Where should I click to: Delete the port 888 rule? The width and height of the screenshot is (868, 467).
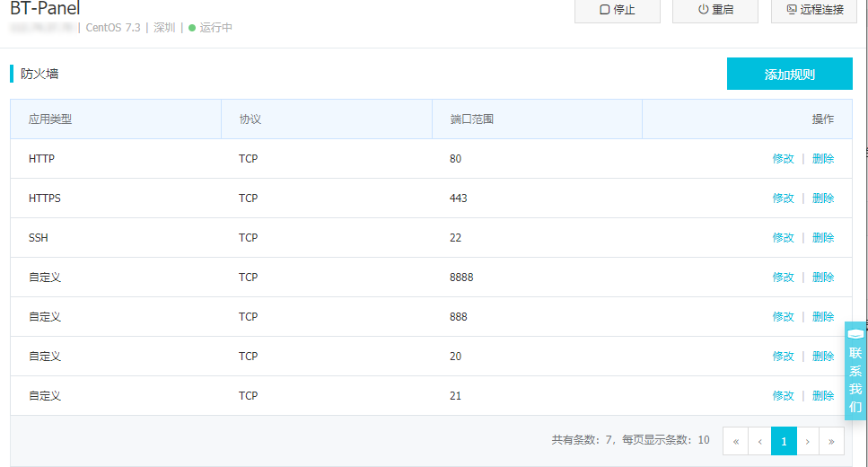pyautogui.click(x=823, y=317)
